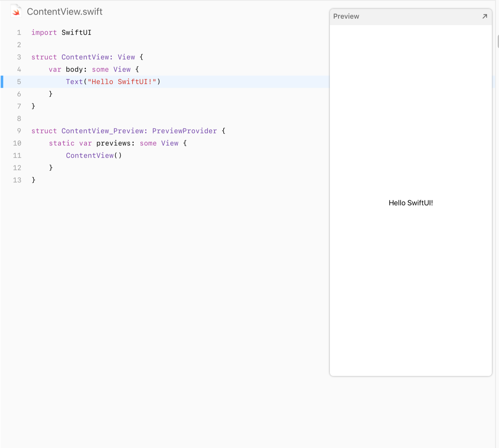The image size is (499, 448).
Task: Click closing brace on line 7
Action: click(x=33, y=106)
